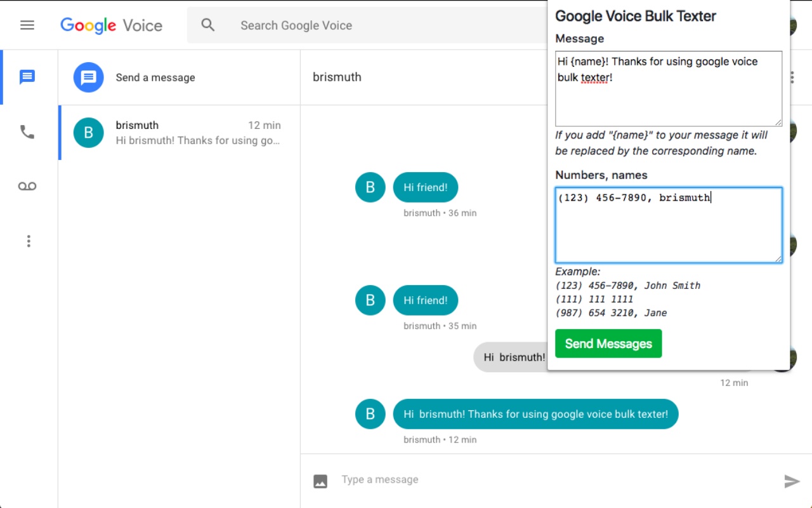Click the green Send Messages button
This screenshot has height=508, width=812.
click(608, 344)
